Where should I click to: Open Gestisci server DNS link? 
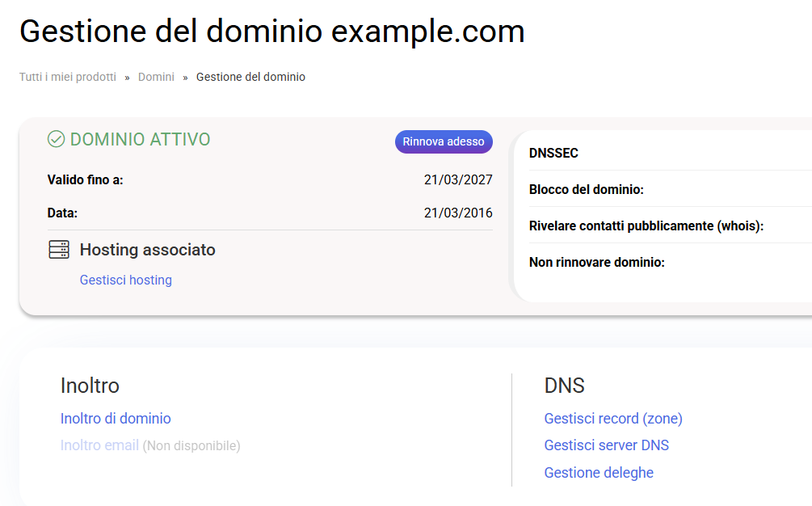606,445
